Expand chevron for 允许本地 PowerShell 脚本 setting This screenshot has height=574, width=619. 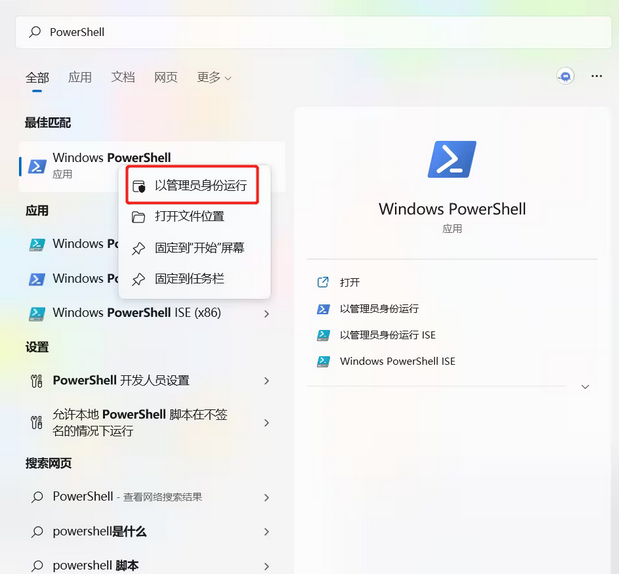(267, 423)
